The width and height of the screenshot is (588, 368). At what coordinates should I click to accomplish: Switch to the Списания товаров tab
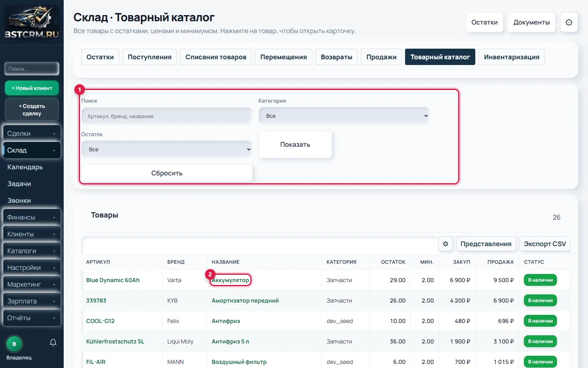[x=216, y=57]
